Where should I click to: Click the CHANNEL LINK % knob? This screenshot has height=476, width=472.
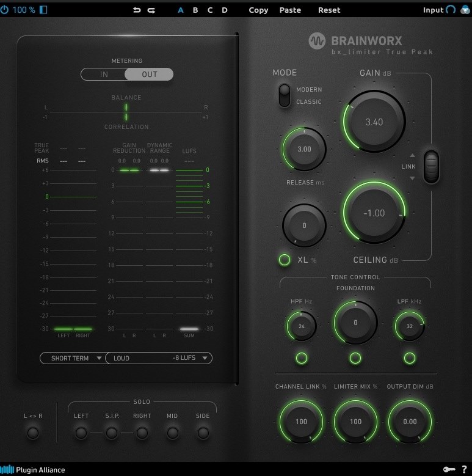point(301,422)
